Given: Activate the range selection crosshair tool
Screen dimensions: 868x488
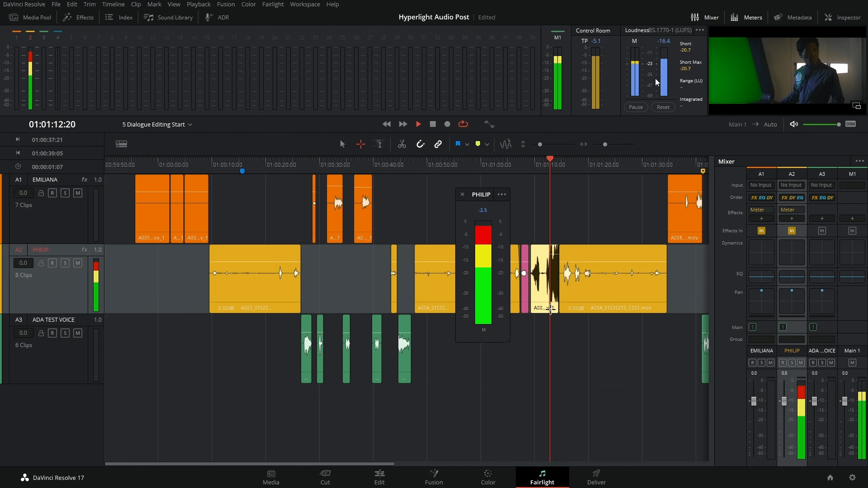Looking at the screenshot, I should click(360, 144).
